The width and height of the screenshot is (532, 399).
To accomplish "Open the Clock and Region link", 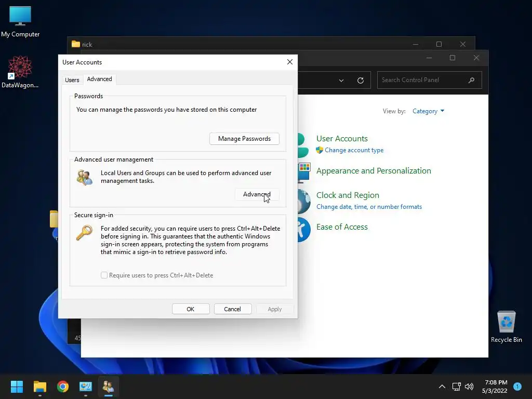I will 348,195.
